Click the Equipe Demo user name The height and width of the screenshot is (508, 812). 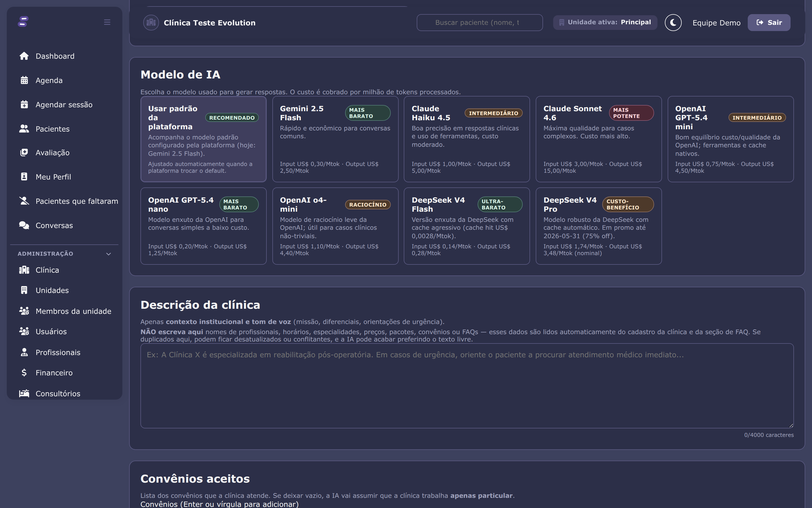tap(716, 23)
